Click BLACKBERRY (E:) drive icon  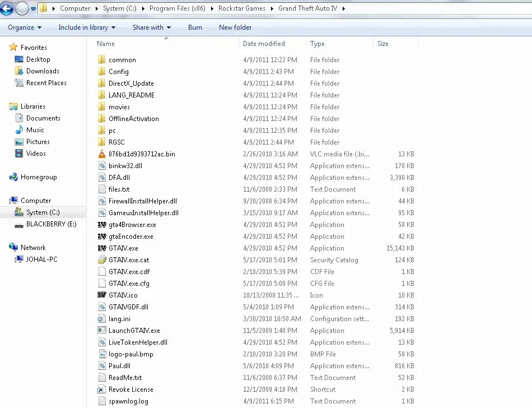[19, 225]
